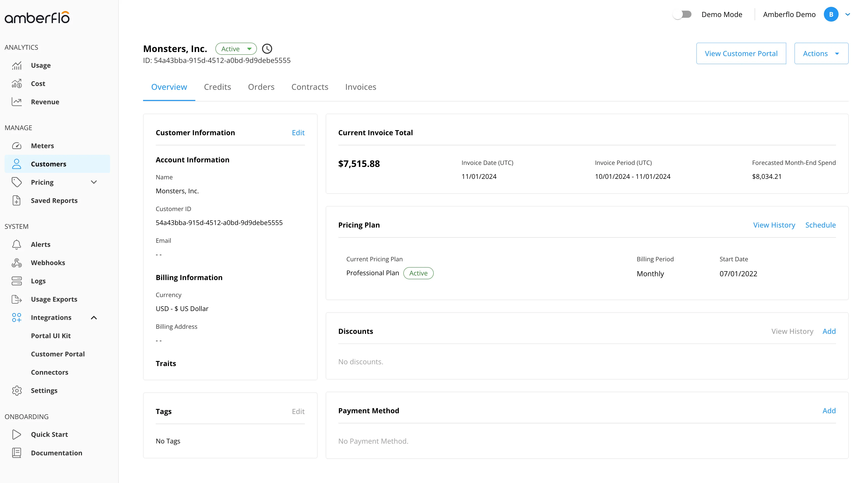Screen dimensions: 868x483
Task: Open the Usage Exports icon
Action: pyautogui.click(x=16, y=299)
